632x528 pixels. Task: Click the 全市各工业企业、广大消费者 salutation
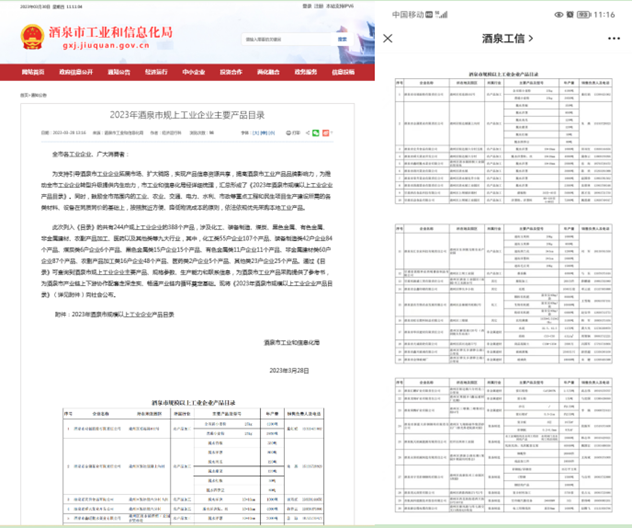[x=90, y=154]
